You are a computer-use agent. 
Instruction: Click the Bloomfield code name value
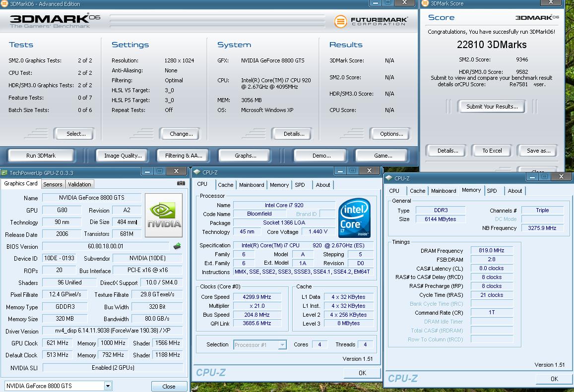[259, 214]
